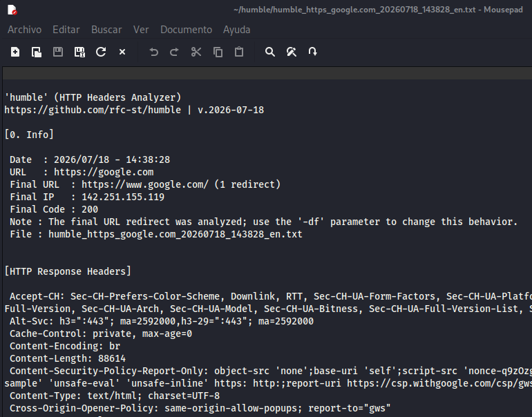
Task: Click the Final URL 'https://www.google.com/' text
Action: point(145,184)
